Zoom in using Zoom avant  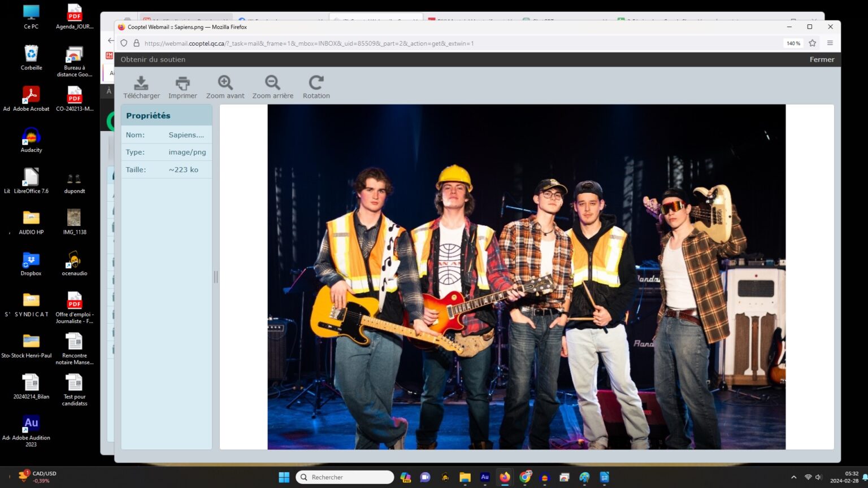[x=225, y=83]
